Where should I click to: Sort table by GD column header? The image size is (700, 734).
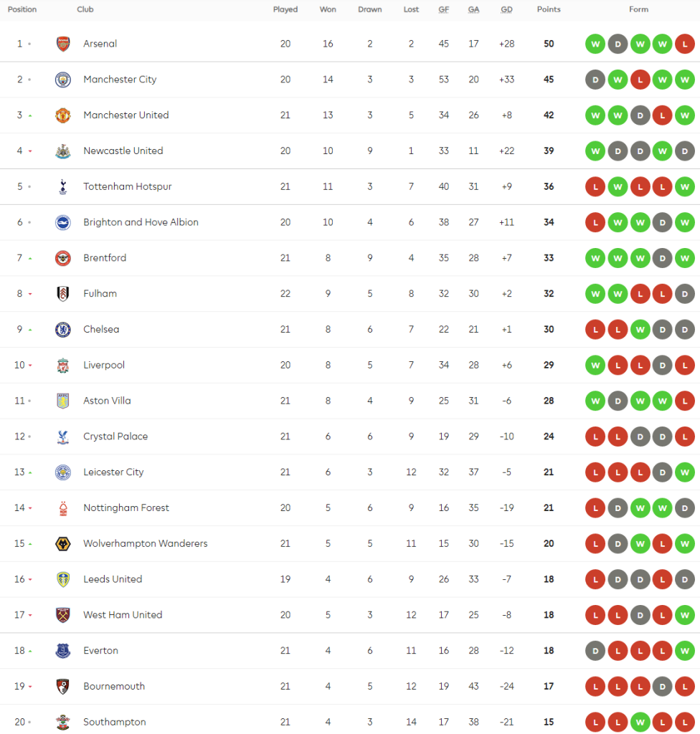click(506, 9)
